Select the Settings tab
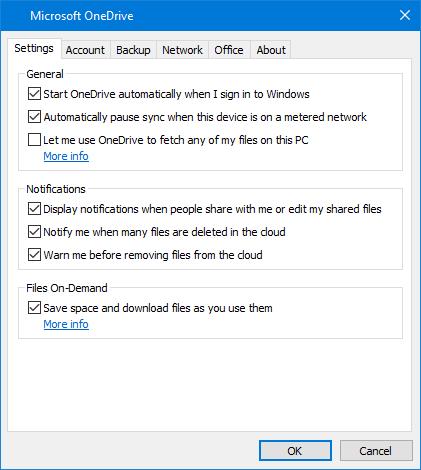 34,48
